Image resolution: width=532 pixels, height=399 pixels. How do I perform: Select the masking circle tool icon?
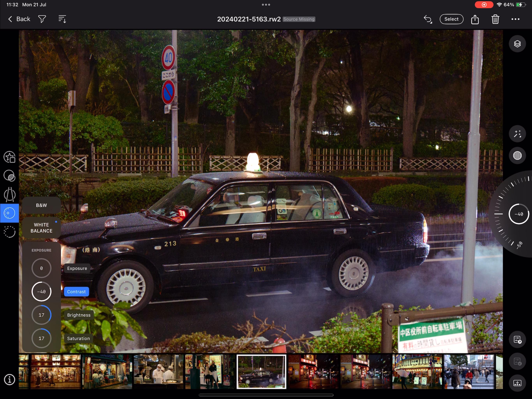tap(9, 176)
